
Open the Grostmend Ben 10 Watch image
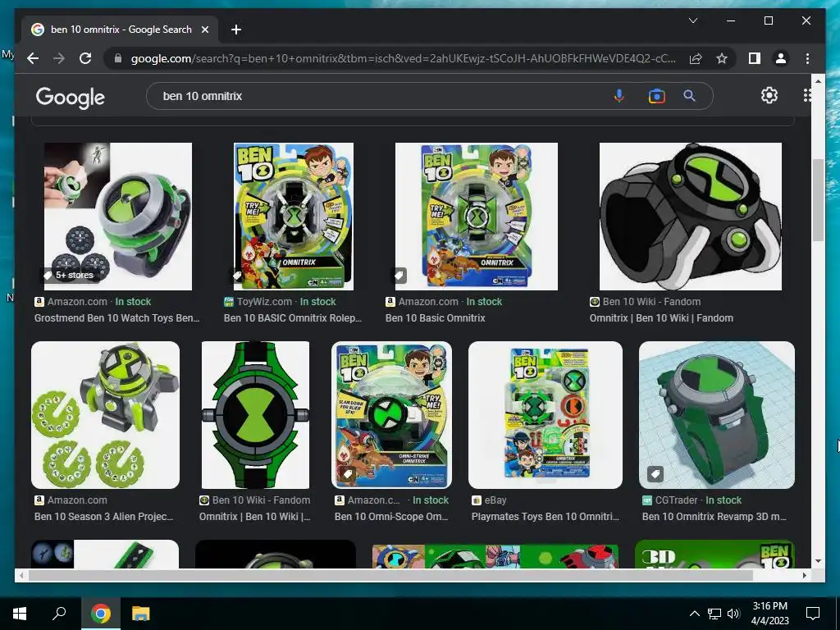pos(118,217)
